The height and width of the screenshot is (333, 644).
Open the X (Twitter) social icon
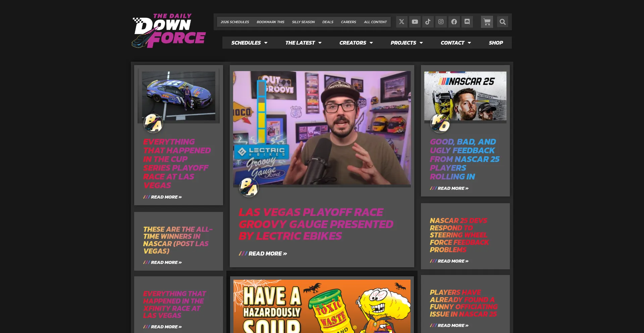click(x=401, y=22)
